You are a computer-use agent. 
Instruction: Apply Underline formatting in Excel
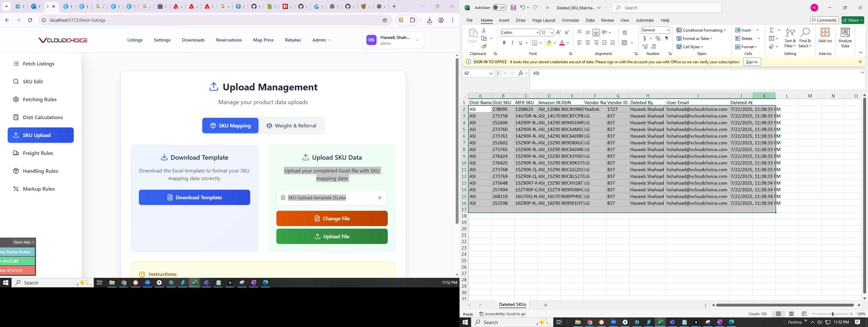520,43
